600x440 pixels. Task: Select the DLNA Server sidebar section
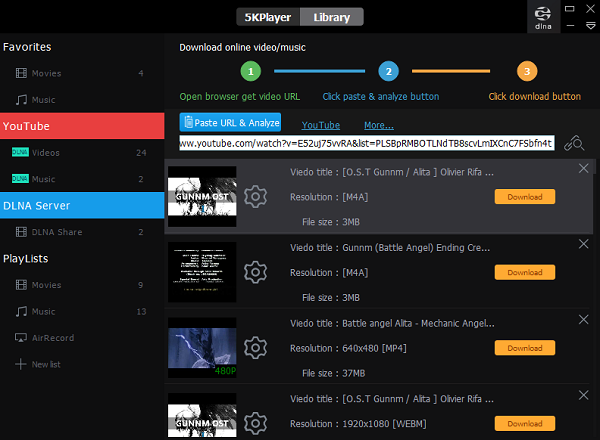(82, 205)
